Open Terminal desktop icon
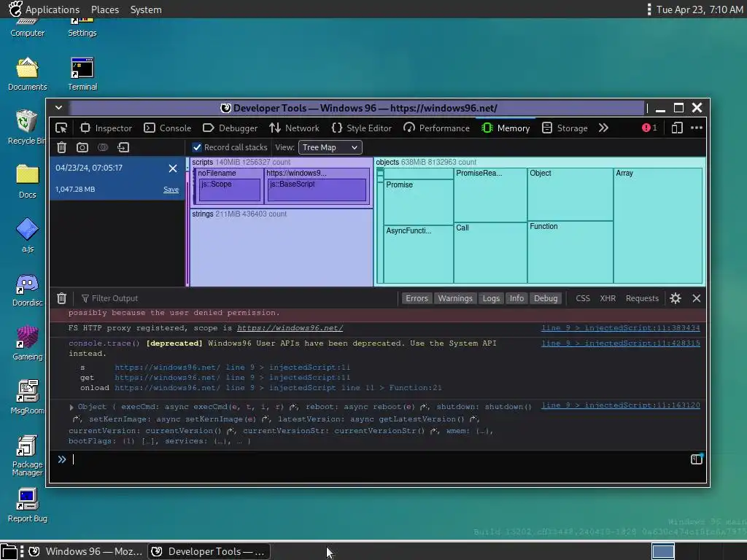This screenshot has height=560, width=747. coord(82,74)
